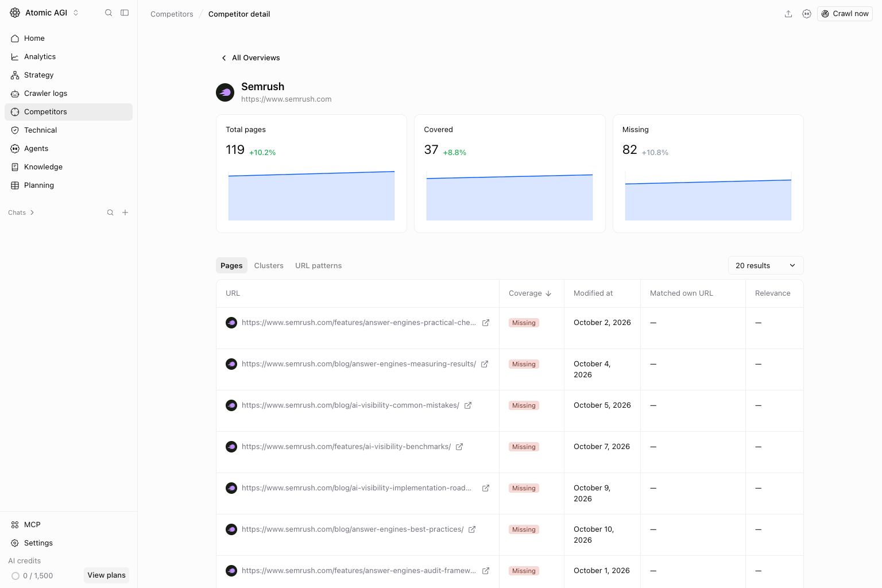This screenshot has height=588, width=882.
Task: Open external link for answer-engines-audit-framew URL
Action: (486, 571)
